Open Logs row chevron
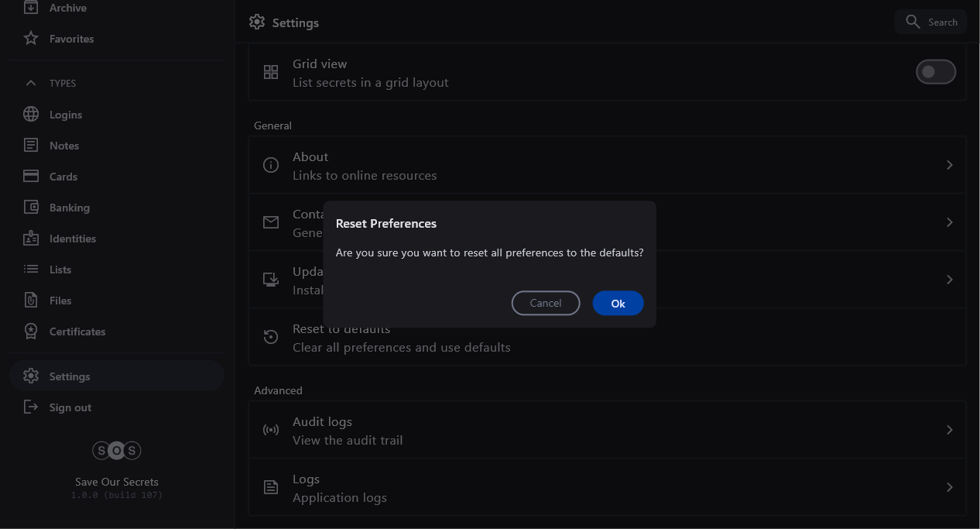This screenshot has width=980, height=529. [x=949, y=487]
